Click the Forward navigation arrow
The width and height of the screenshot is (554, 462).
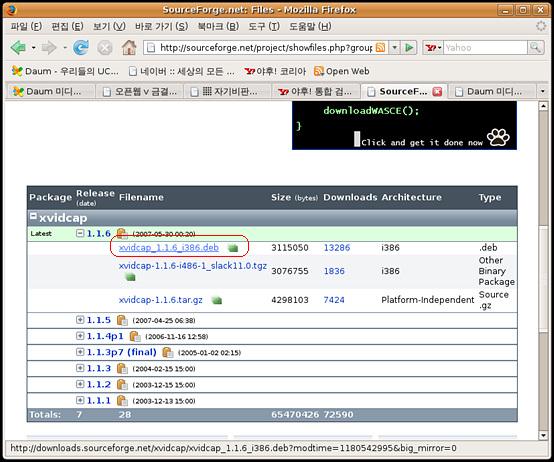49,47
